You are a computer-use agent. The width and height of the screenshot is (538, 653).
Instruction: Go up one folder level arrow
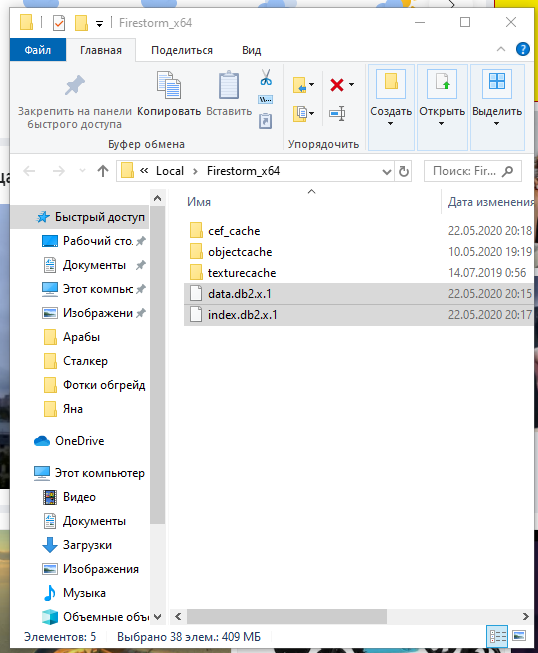(x=103, y=171)
